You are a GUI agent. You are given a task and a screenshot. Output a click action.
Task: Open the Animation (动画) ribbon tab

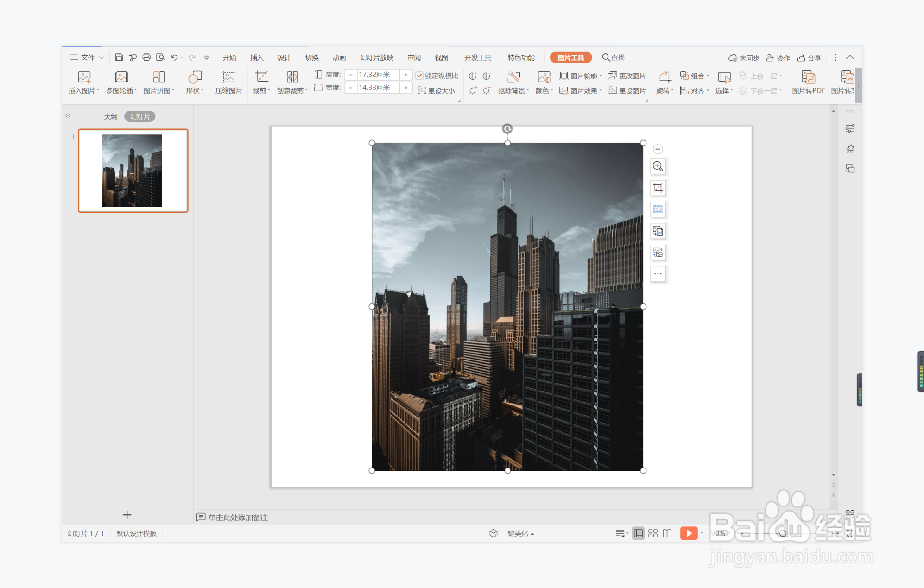(339, 57)
